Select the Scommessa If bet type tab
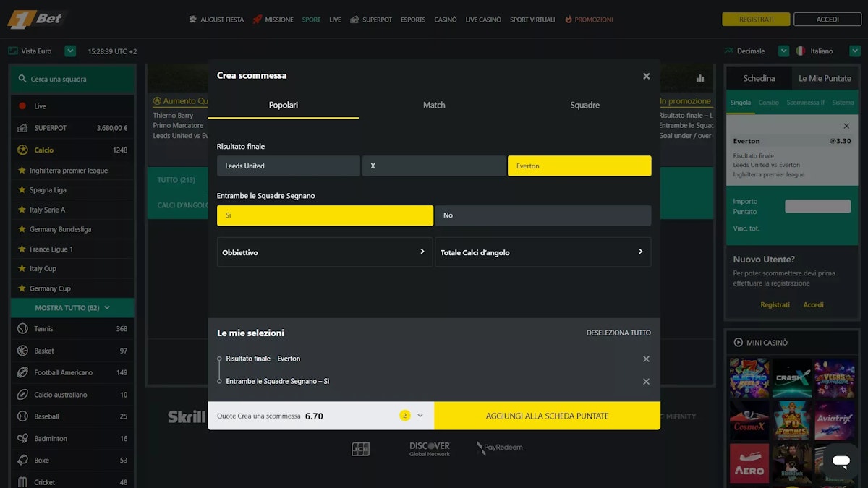This screenshot has height=488, width=868. 806,103
